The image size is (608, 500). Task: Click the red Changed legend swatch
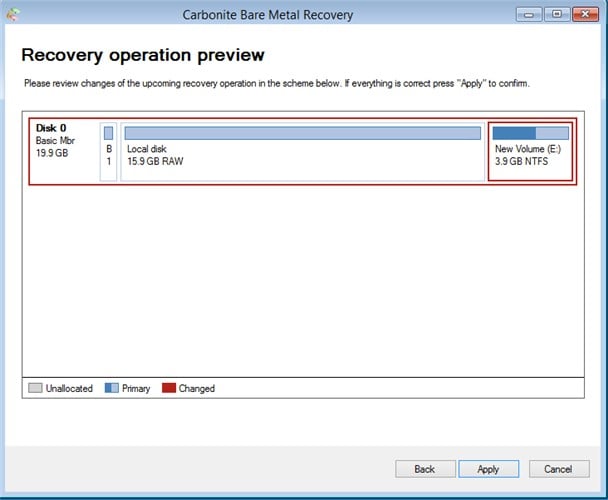pos(169,388)
